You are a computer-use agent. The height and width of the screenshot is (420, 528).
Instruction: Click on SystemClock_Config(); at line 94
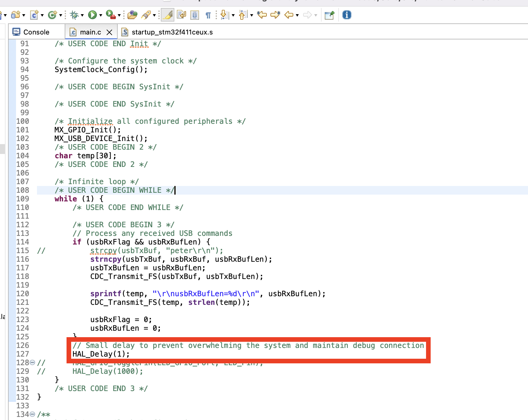pos(101,70)
